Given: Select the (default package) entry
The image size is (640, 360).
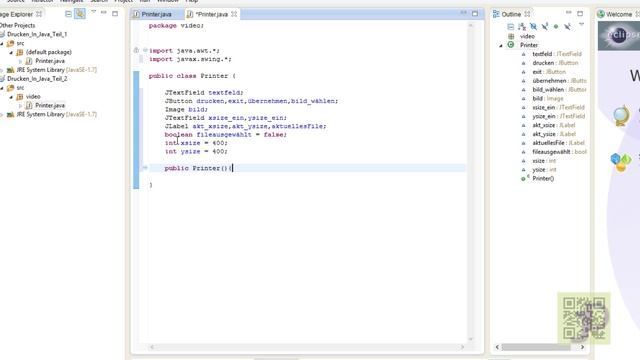Looking at the screenshot, I should [x=48, y=52].
